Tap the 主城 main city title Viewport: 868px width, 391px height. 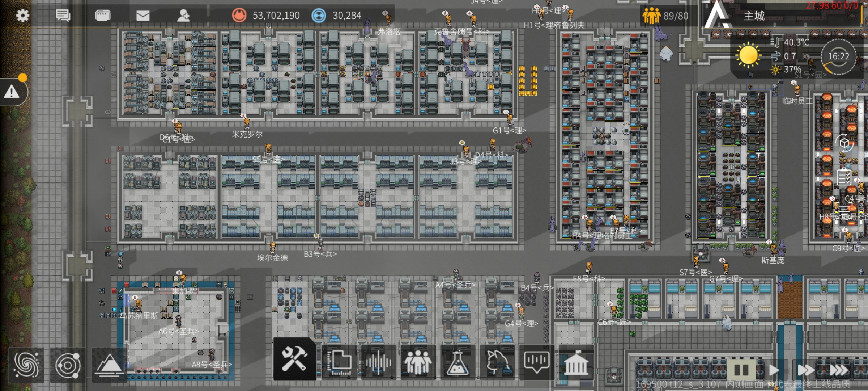754,16
